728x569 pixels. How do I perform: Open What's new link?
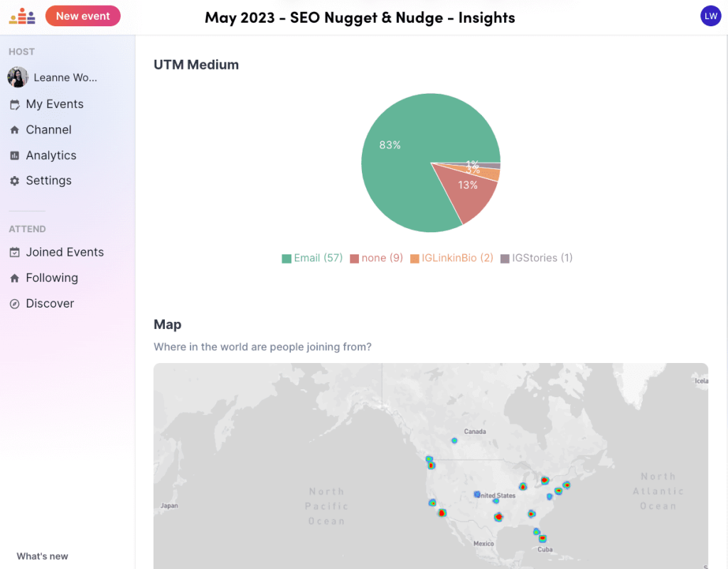42,556
